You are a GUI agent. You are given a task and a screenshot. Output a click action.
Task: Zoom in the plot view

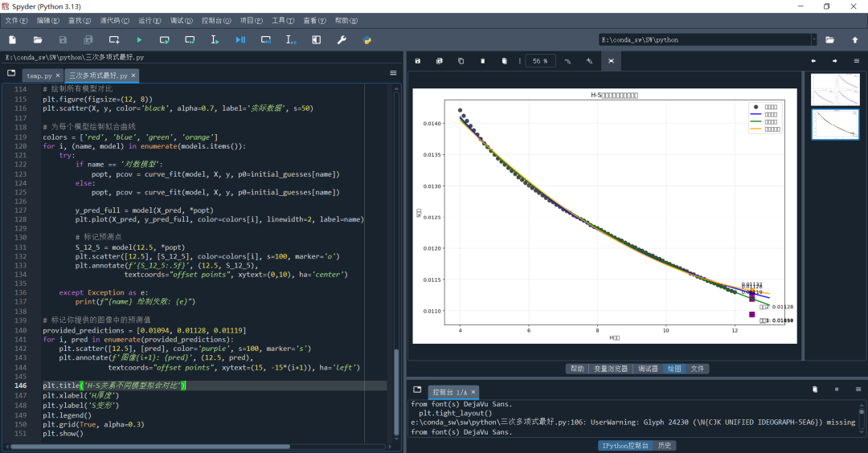590,61
